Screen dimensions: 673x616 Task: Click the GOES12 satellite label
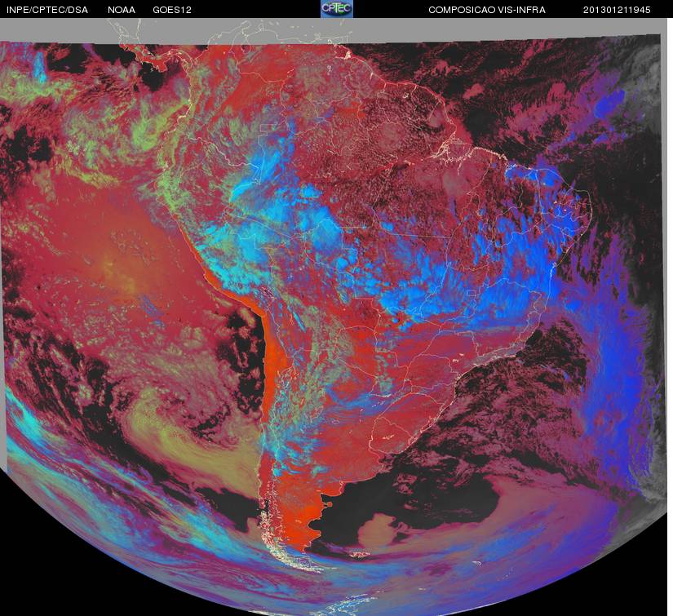coord(172,10)
